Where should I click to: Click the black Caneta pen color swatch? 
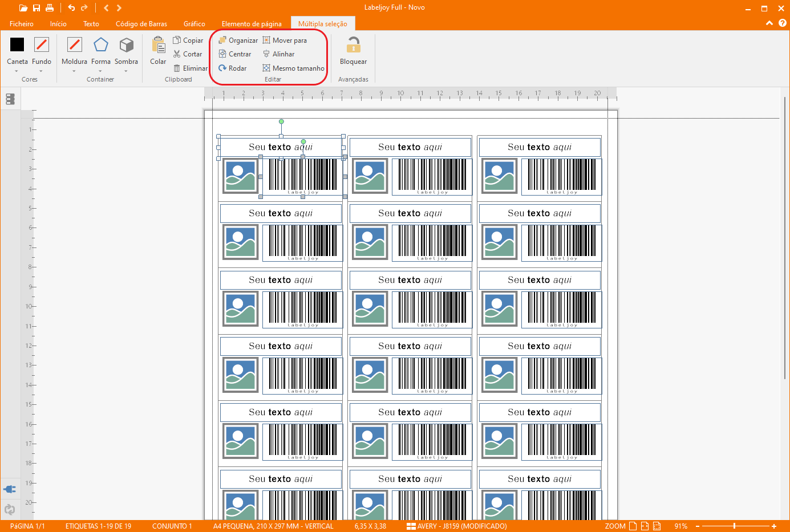coord(17,44)
